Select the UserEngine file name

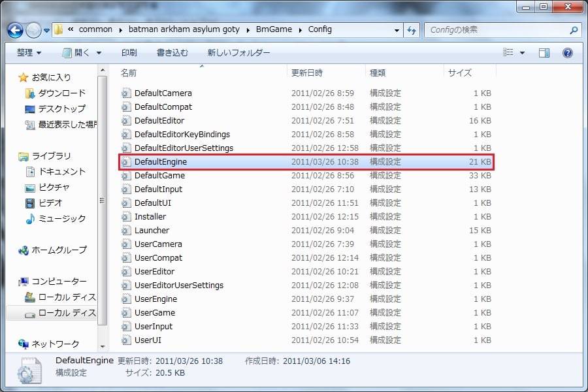[155, 299]
